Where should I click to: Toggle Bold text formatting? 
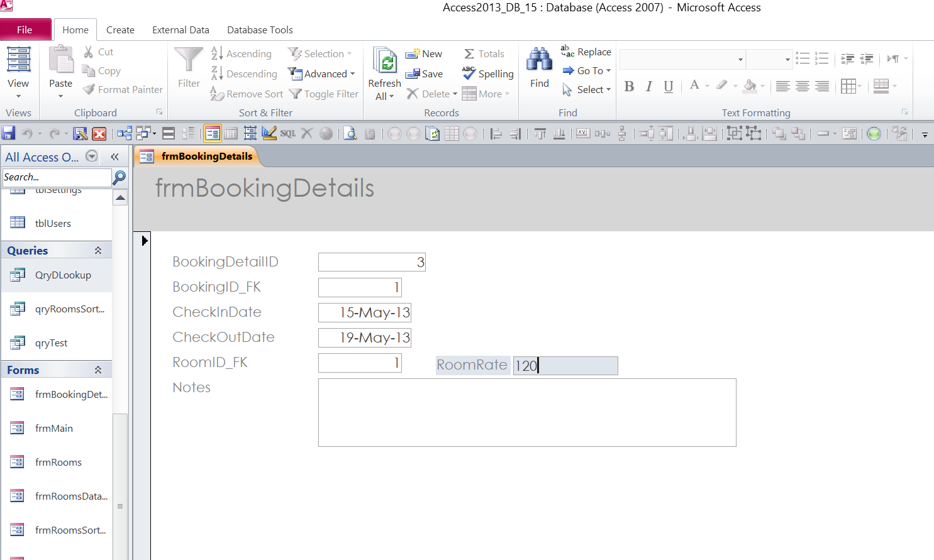629,87
